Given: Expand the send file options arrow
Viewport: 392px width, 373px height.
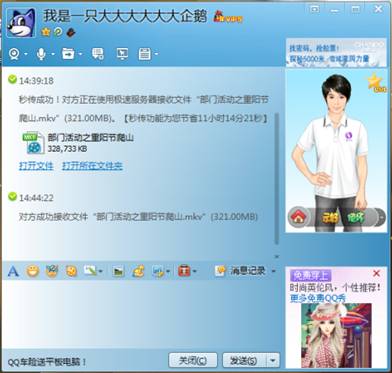Looking at the screenshot, I should click(x=80, y=54).
